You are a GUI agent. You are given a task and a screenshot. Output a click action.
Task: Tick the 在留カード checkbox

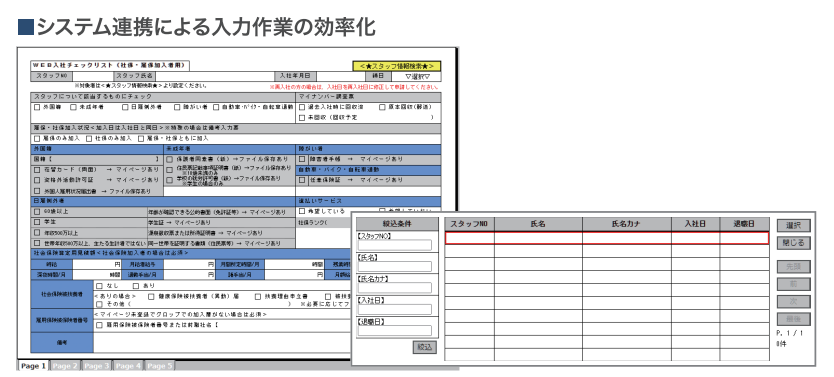click(x=37, y=170)
